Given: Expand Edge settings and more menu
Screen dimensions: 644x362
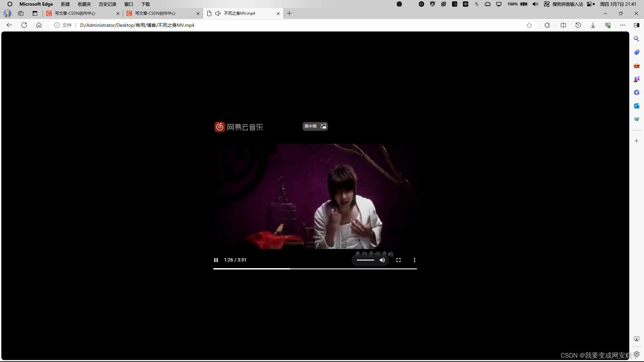Looking at the screenshot, I should 623,25.
